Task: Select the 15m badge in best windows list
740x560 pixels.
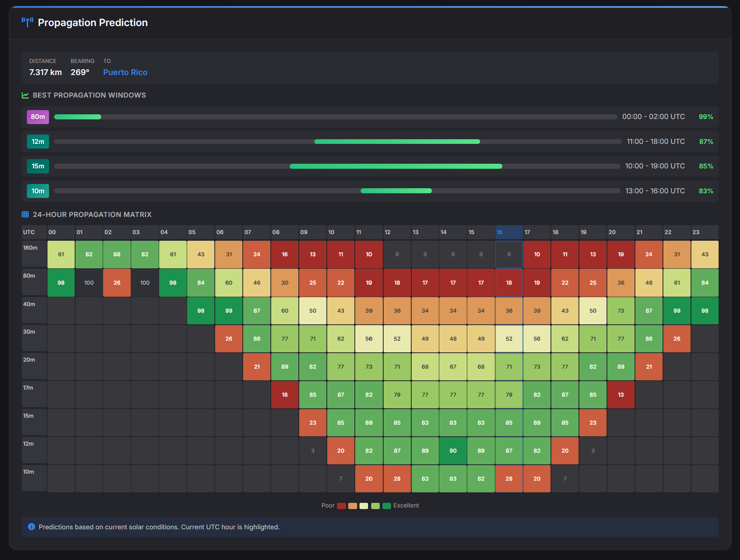Action: click(x=38, y=166)
